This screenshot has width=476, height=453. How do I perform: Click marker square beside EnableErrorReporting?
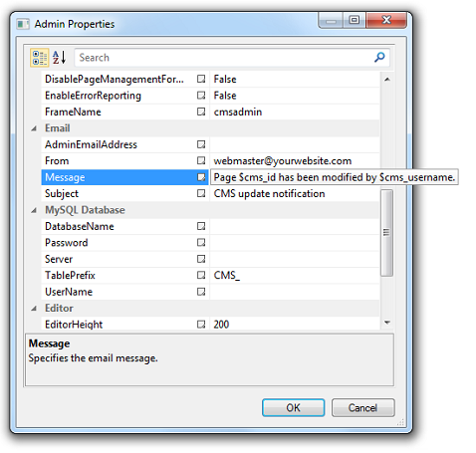(201, 96)
